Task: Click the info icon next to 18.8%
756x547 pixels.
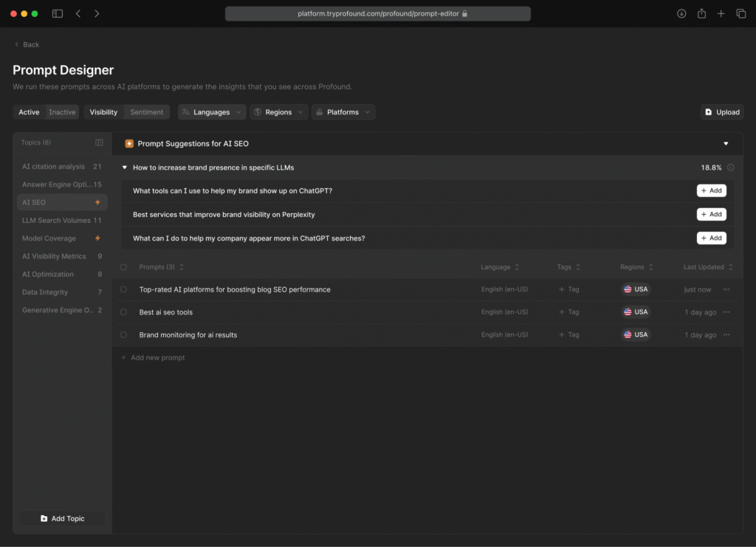Action: pyautogui.click(x=732, y=168)
